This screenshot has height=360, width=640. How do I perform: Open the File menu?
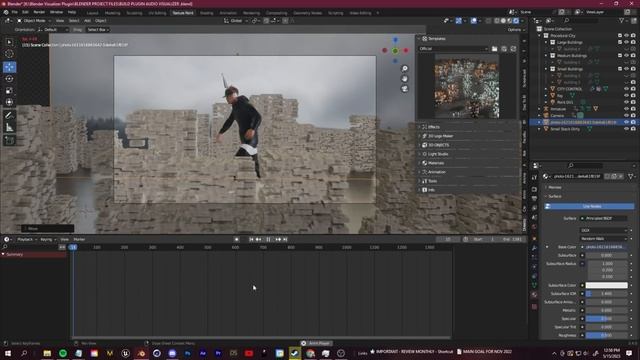click(15, 12)
